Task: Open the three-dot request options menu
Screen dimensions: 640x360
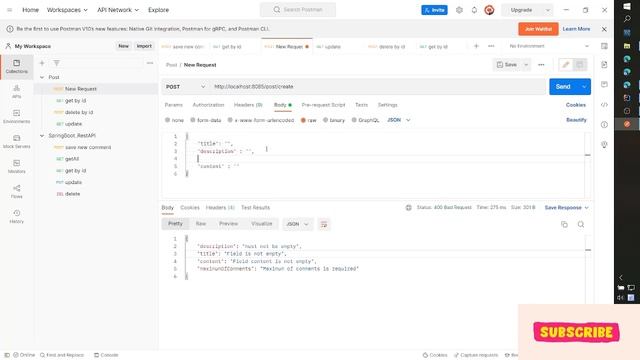Action: 541,64
